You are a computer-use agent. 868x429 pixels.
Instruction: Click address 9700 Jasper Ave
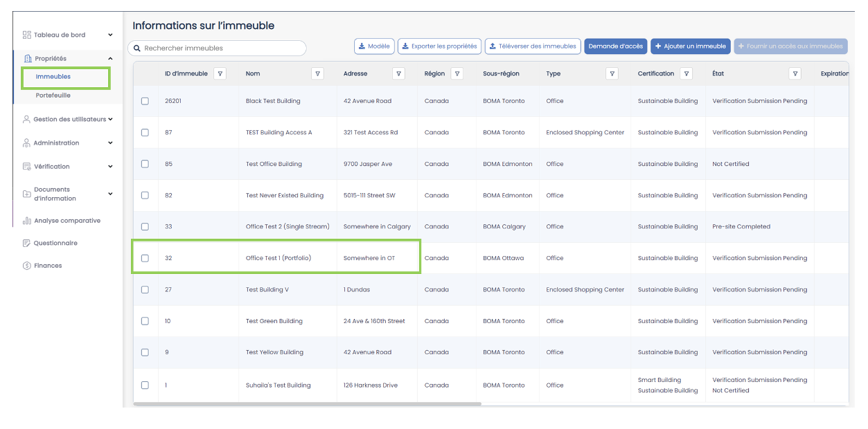coord(368,164)
